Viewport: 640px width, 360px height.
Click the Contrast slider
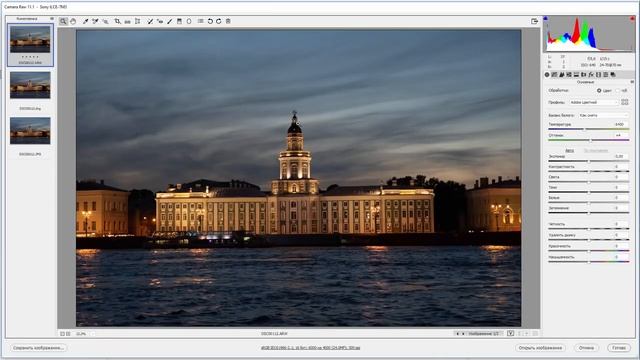pyautogui.click(x=589, y=171)
